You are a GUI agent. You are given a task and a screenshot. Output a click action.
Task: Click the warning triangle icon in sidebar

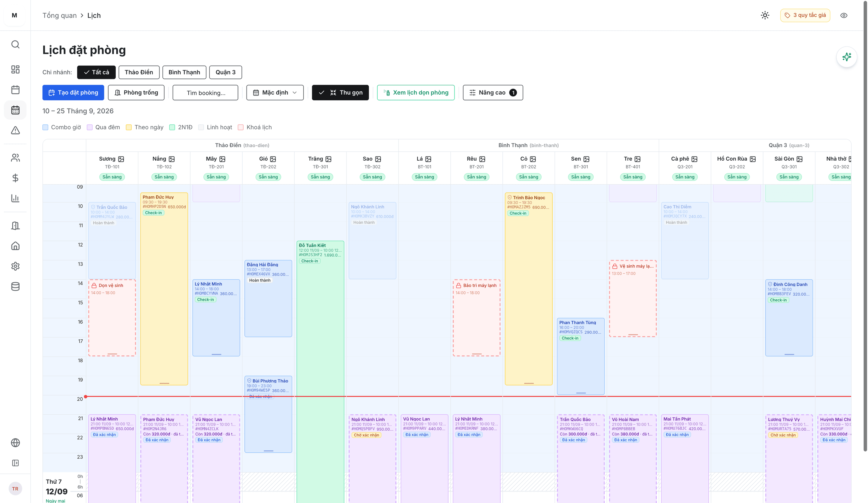click(x=15, y=130)
